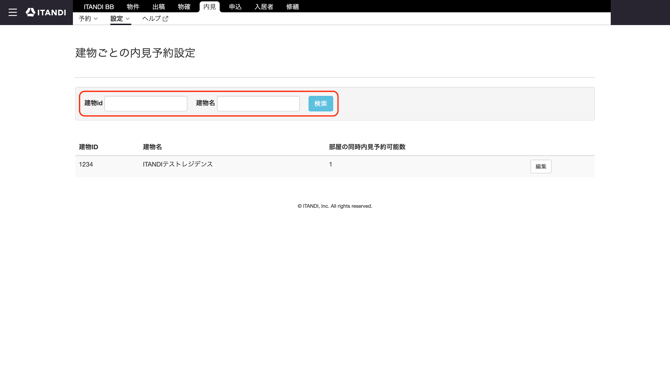This screenshot has width=670, height=380.
Task: Focus the 建物id input field
Action: [x=146, y=103]
